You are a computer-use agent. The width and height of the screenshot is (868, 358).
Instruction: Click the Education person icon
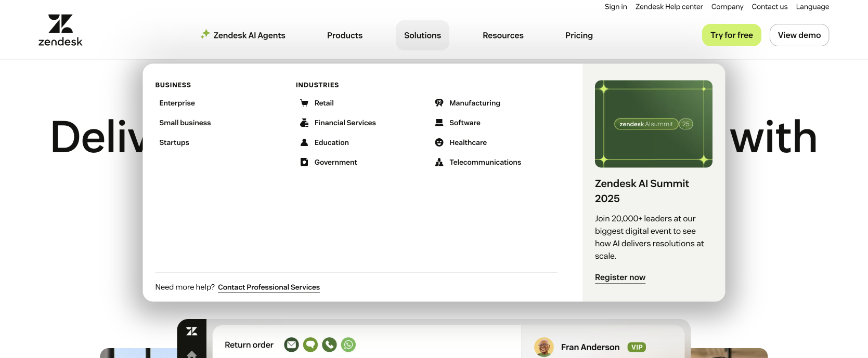tap(304, 142)
